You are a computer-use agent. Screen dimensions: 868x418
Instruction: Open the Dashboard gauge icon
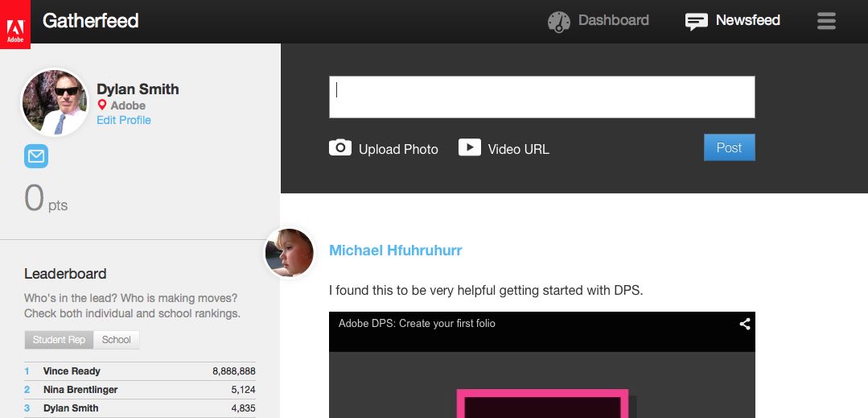(x=558, y=22)
